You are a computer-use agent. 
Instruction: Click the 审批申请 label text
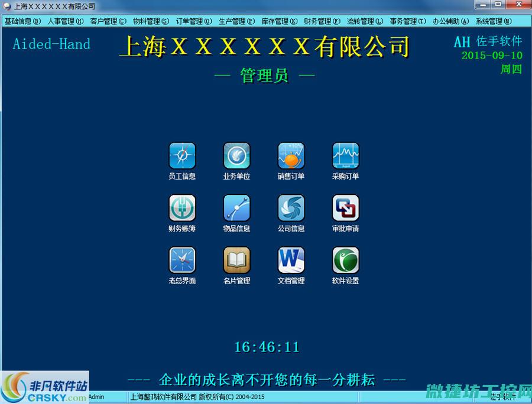[345, 229]
